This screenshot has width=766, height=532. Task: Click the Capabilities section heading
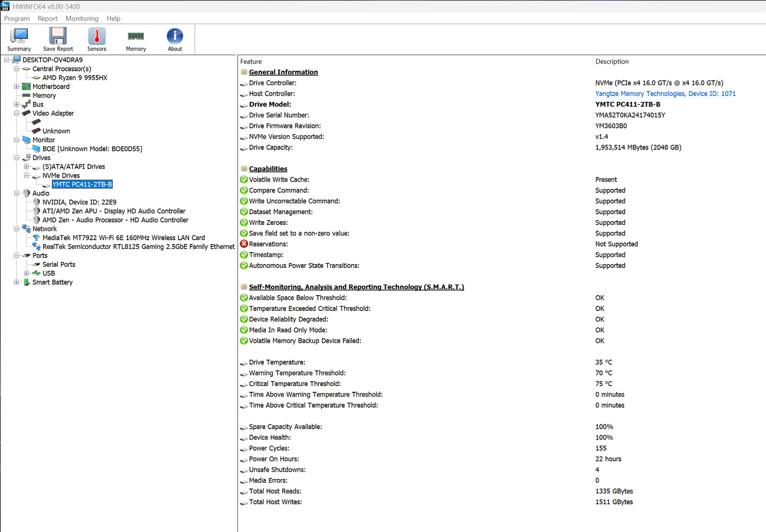coord(268,169)
